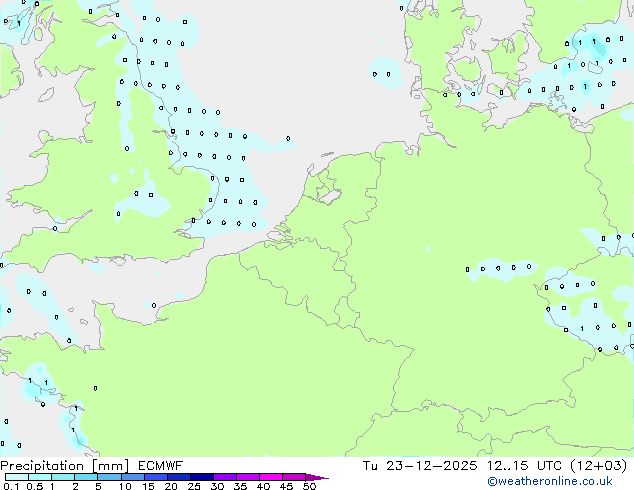Click the legend value label '25'
Image resolution: width=634 pixels, height=490 pixels.
[194, 486]
